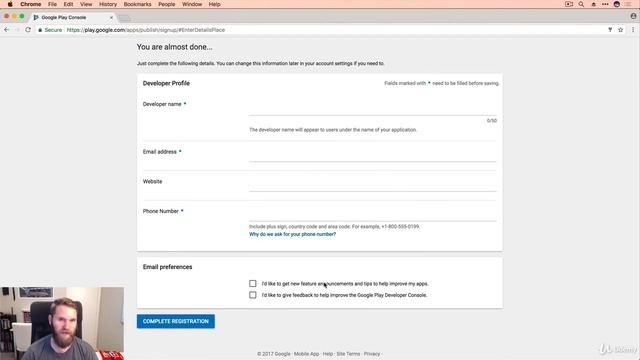Click the Email address input field
The height and width of the screenshot is (360, 640).
[x=373, y=156]
